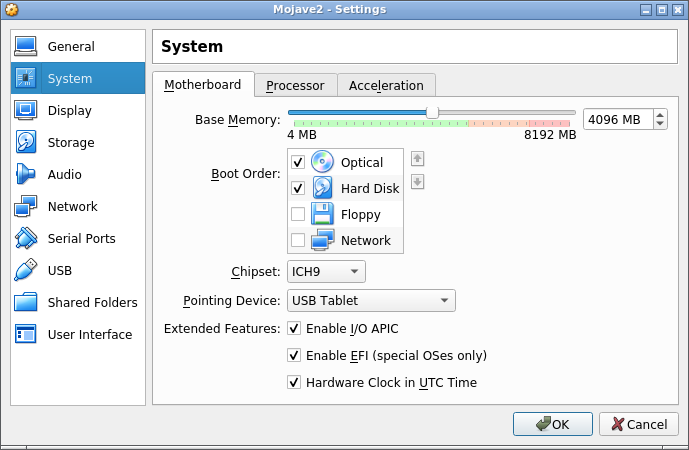Open the Network sidebar icon
689x450 pixels.
[25, 206]
